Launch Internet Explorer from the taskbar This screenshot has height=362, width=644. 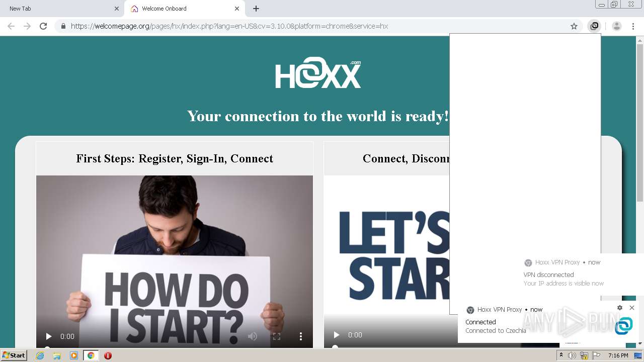click(40, 355)
